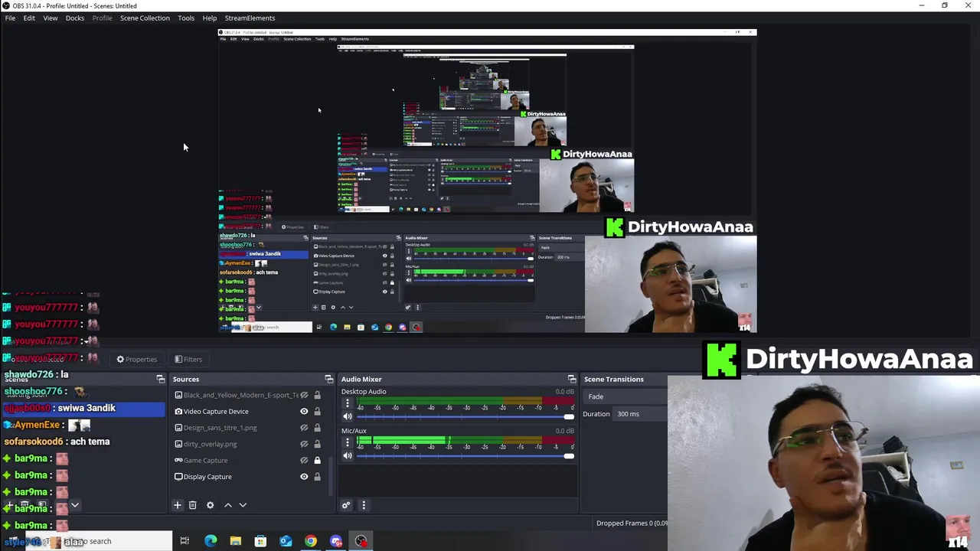Pop out the Scenes dock
Viewport: 980px width, 551px height.
(x=160, y=379)
